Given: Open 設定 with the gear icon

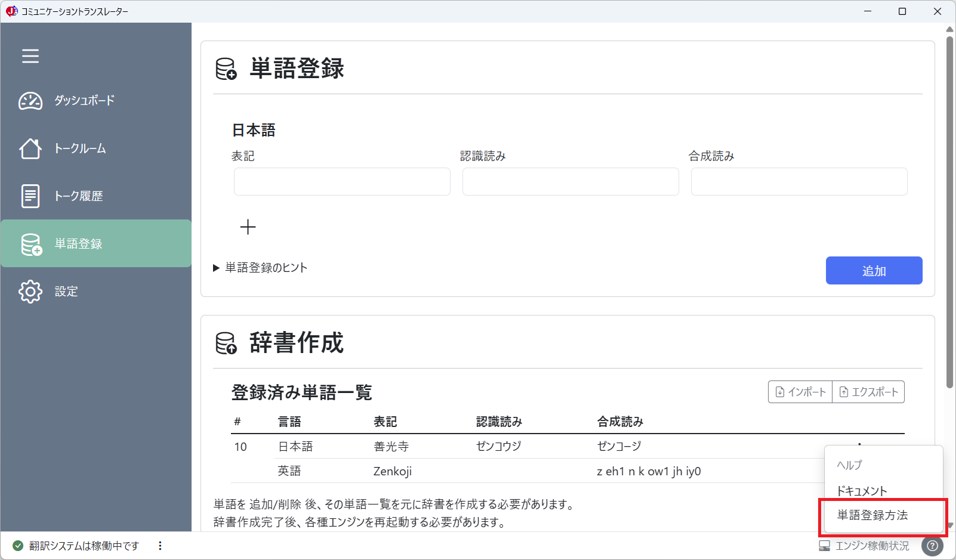Looking at the screenshot, I should click(30, 291).
